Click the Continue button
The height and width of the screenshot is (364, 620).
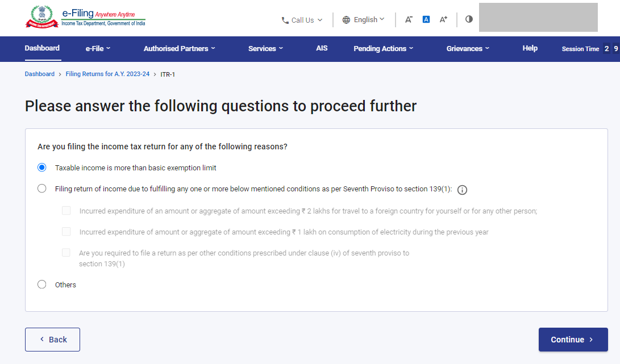(573, 339)
